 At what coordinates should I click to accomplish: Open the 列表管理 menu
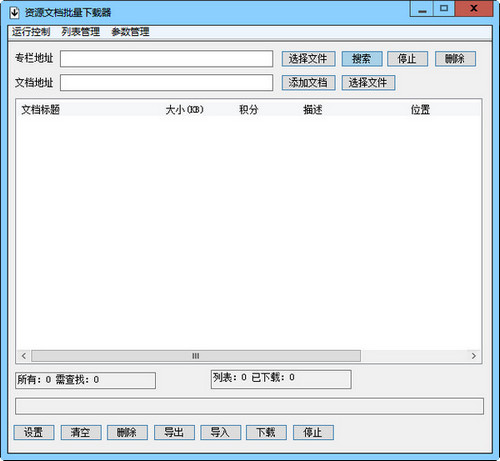pos(81,32)
